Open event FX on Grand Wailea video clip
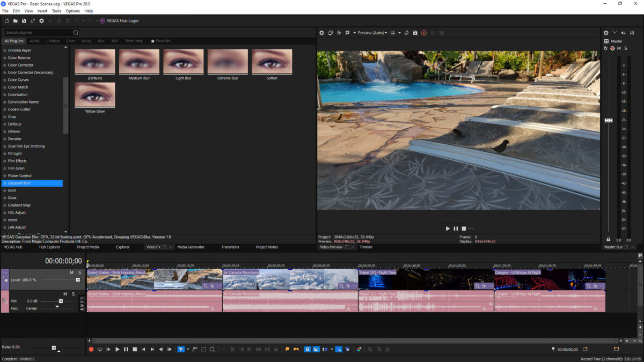The image size is (644, 362). point(213,286)
